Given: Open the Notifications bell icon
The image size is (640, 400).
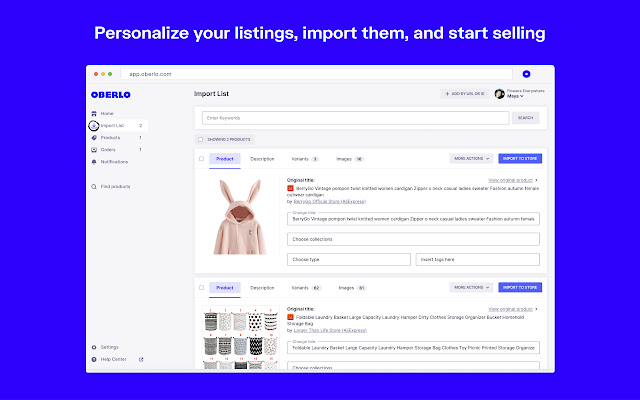Looking at the screenshot, I should pos(94,162).
